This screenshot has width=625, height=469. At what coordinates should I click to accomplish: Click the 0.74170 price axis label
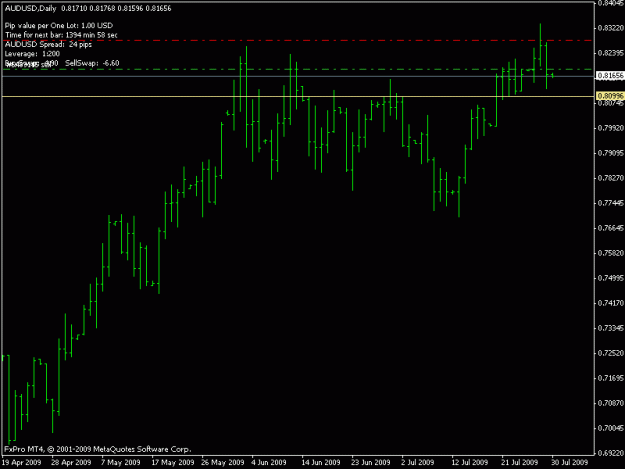click(611, 303)
